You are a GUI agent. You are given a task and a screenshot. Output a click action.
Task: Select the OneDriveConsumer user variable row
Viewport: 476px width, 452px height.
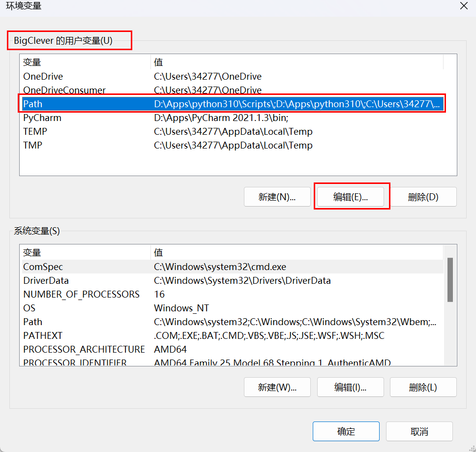233,90
